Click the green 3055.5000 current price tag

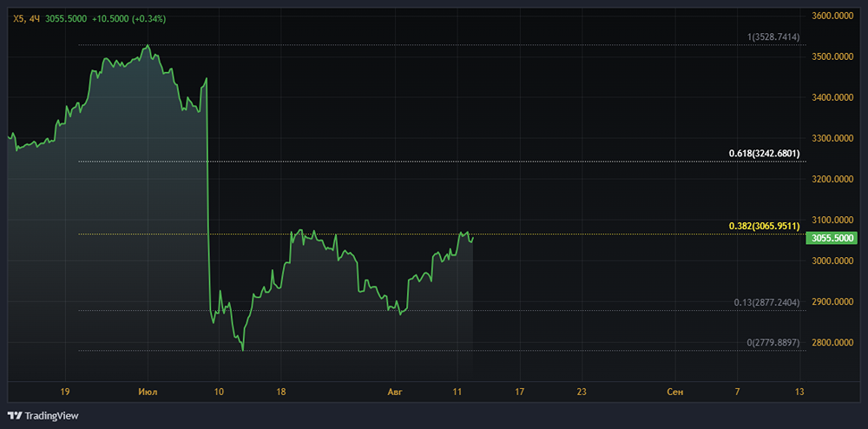coord(832,238)
